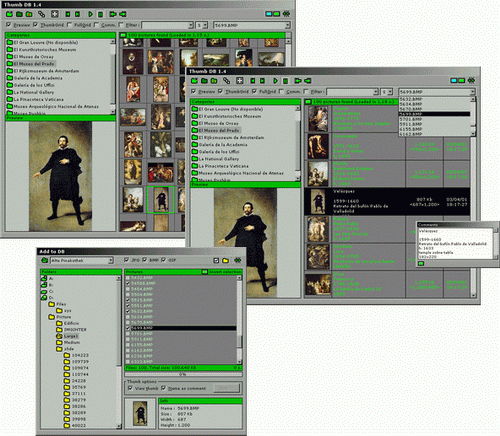Start slideshow with play icon in front window

[x=275, y=81]
